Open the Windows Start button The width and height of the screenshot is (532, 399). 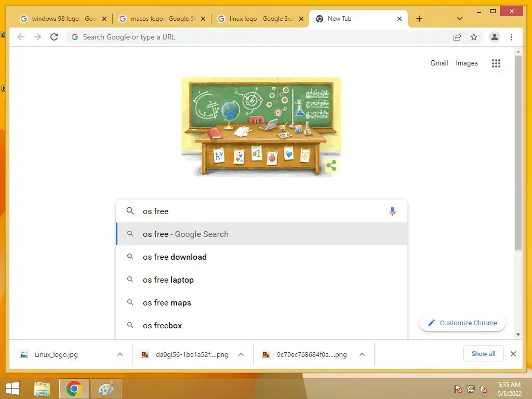12,389
